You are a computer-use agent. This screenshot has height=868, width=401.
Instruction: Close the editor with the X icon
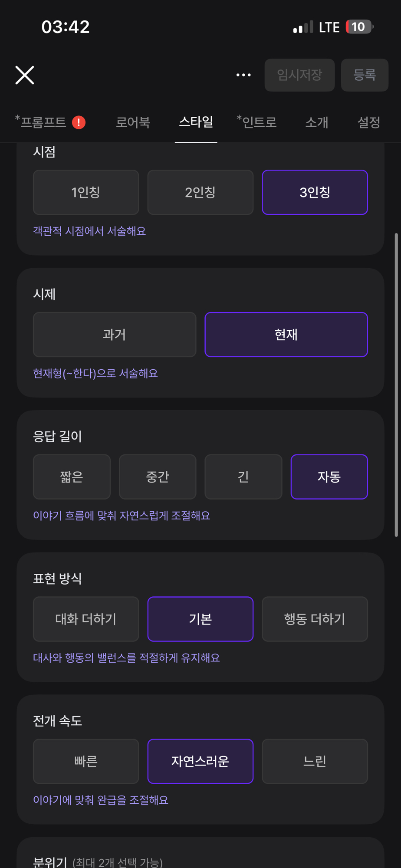click(25, 75)
